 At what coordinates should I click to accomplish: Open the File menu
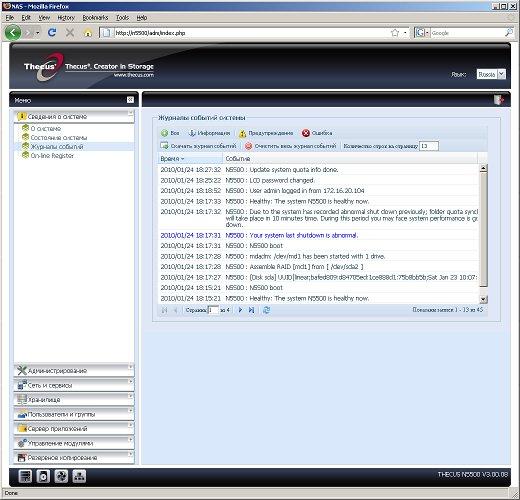pyautogui.click(x=10, y=18)
